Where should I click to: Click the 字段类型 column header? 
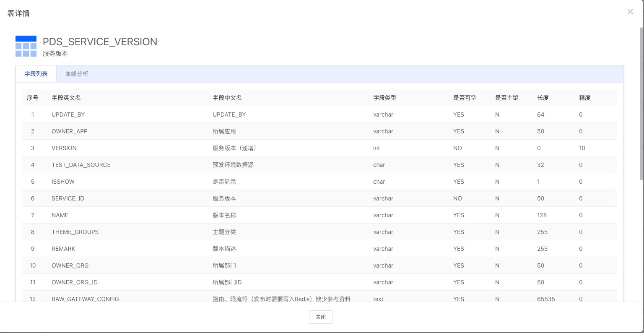(x=385, y=98)
